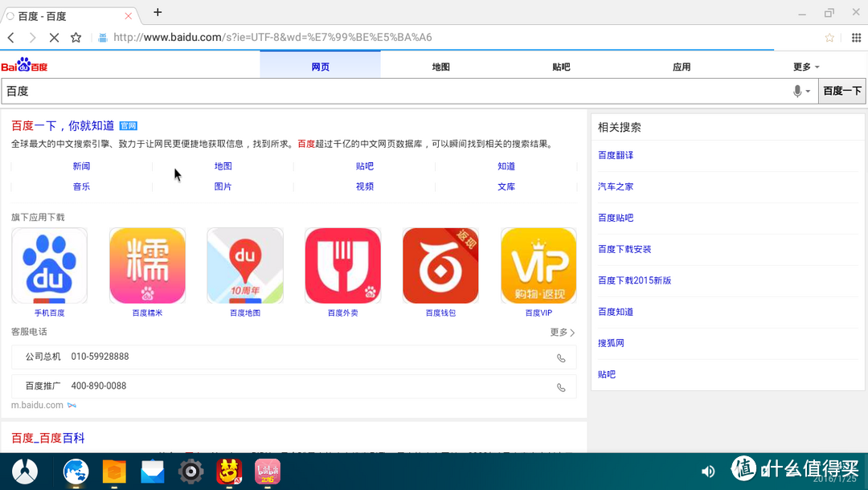Open the 手机百度 app icon
The height and width of the screenshot is (490, 868).
(x=49, y=266)
